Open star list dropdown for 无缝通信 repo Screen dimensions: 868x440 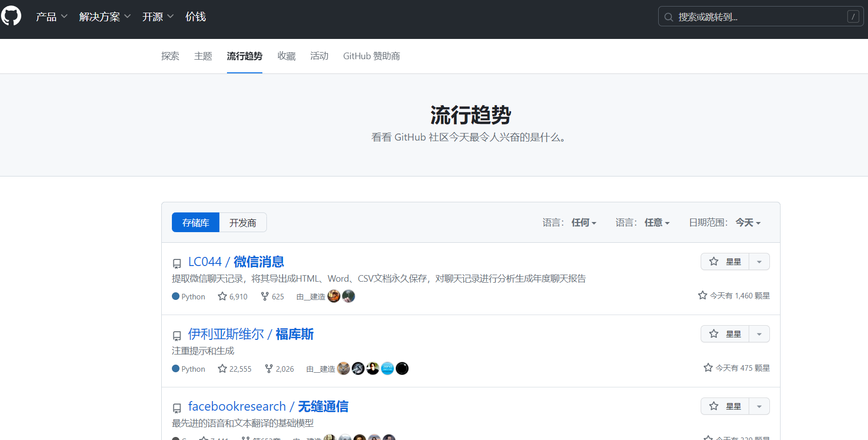759,406
